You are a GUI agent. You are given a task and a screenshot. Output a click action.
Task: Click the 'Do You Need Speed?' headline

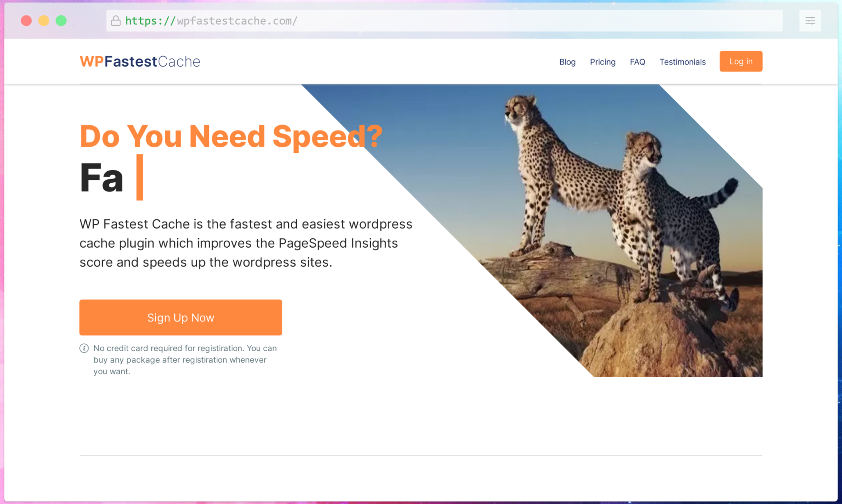pyautogui.click(x=231, y=136)
